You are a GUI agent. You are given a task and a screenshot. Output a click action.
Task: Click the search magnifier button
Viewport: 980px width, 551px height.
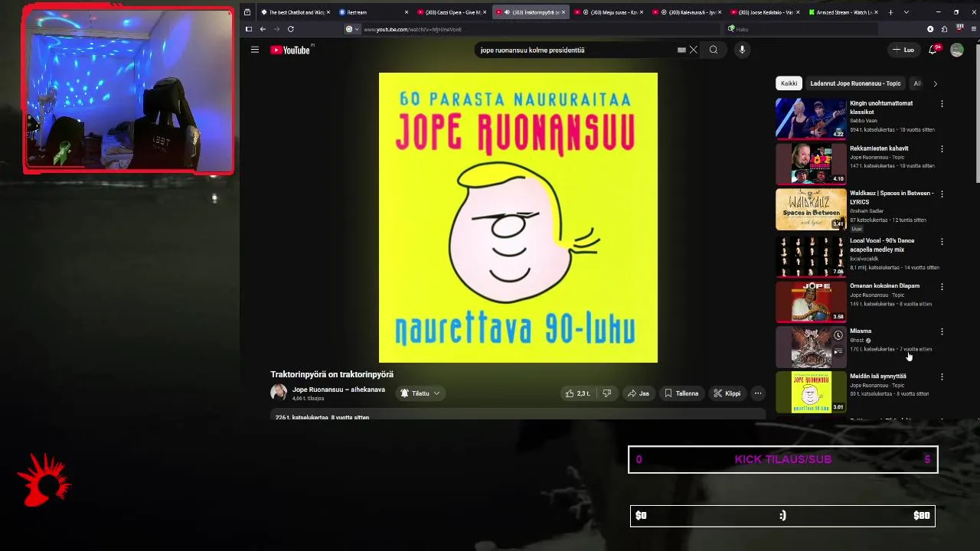714,50
